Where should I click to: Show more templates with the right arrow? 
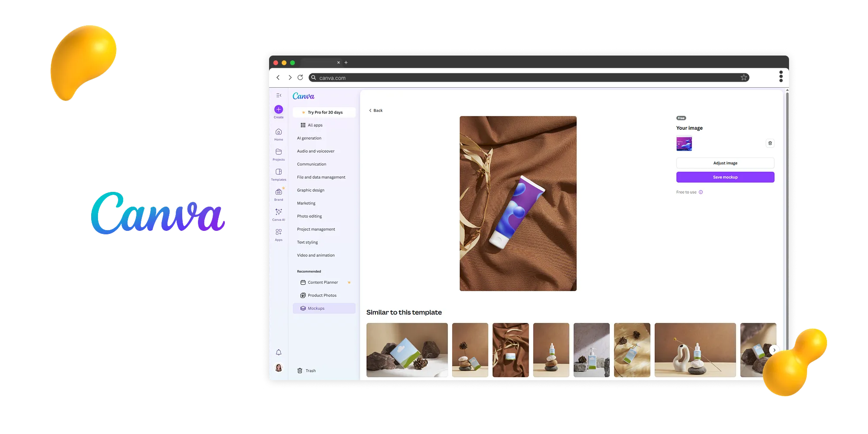click(774, 350)
